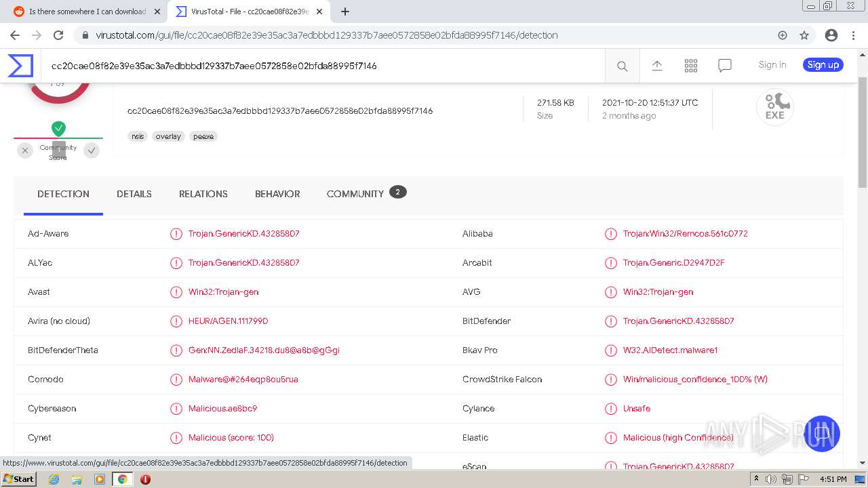Image resolution: width=868 pixels, height=488 pixels.
Task: Switch to the DETECTION tab
Action: [x=63, y=194]
